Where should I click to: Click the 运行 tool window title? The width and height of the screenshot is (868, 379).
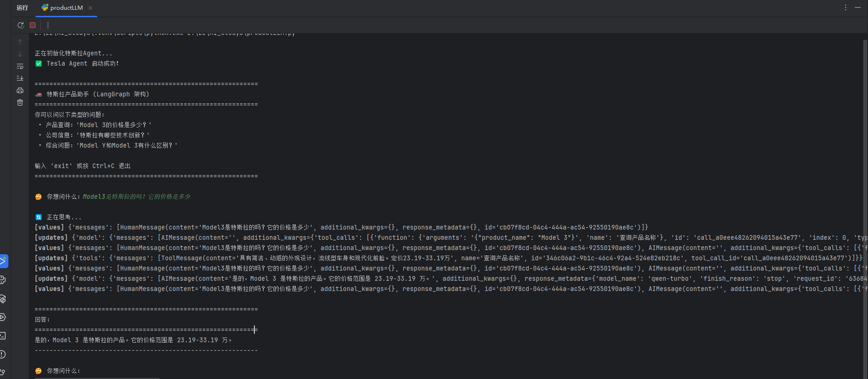click(22, 8)
